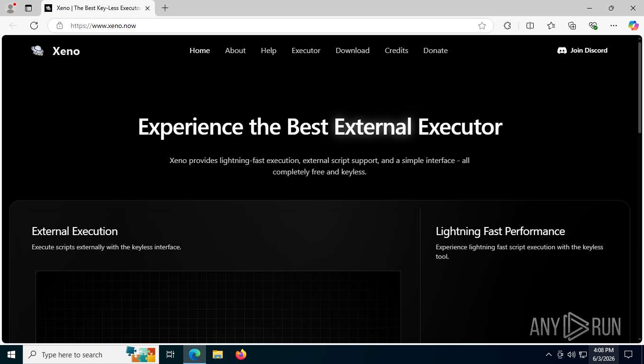This screenshot has width=644, height=364.
Task: Open the About nav item
Action: click(235, 50)
